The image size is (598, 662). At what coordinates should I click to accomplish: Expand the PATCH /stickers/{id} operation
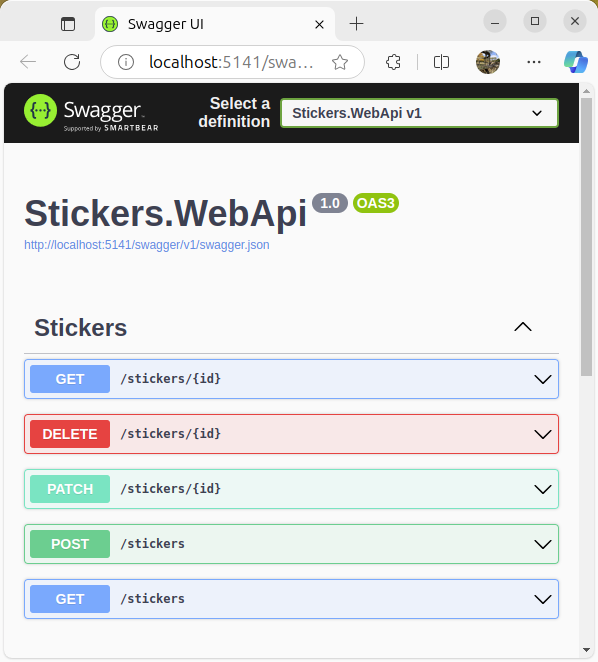[291, 489]
